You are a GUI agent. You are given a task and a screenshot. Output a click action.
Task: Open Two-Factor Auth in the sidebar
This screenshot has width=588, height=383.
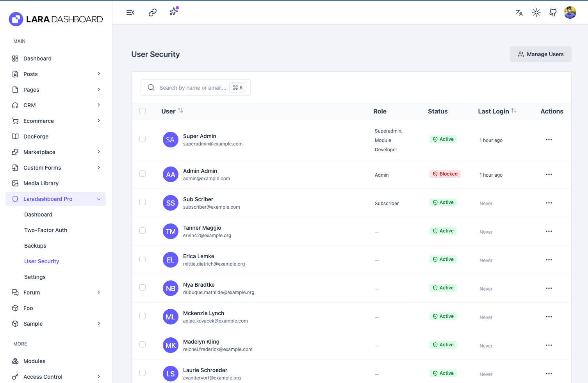[46, 230]
